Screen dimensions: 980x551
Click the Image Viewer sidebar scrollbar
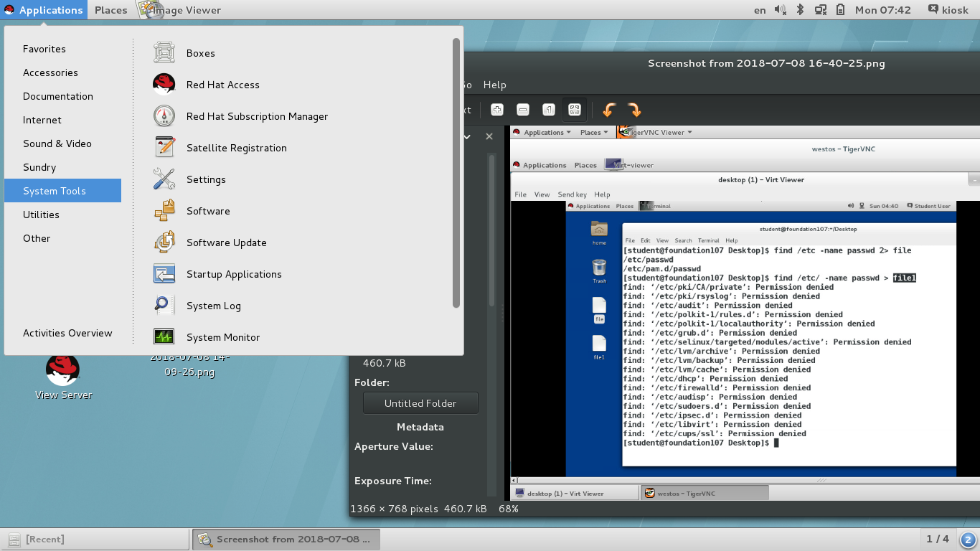[x=492, y=230]
